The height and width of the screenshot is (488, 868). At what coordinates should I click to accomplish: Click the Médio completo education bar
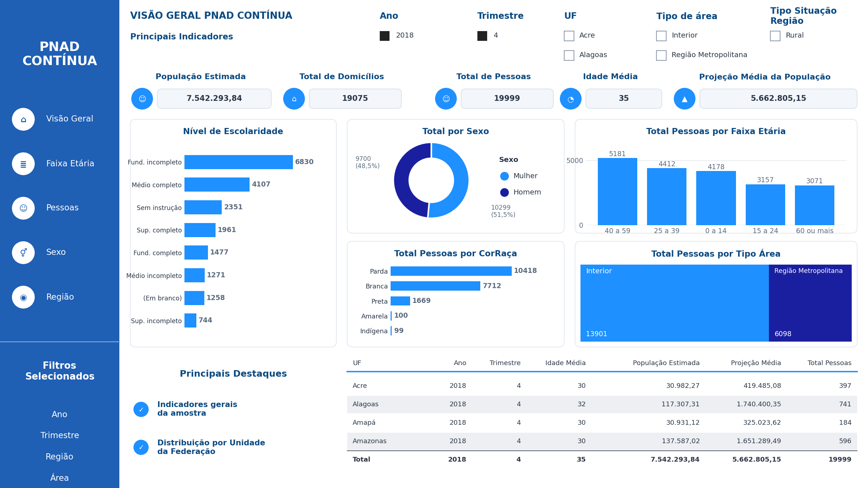pyautogui.click(x=217, y=184)
